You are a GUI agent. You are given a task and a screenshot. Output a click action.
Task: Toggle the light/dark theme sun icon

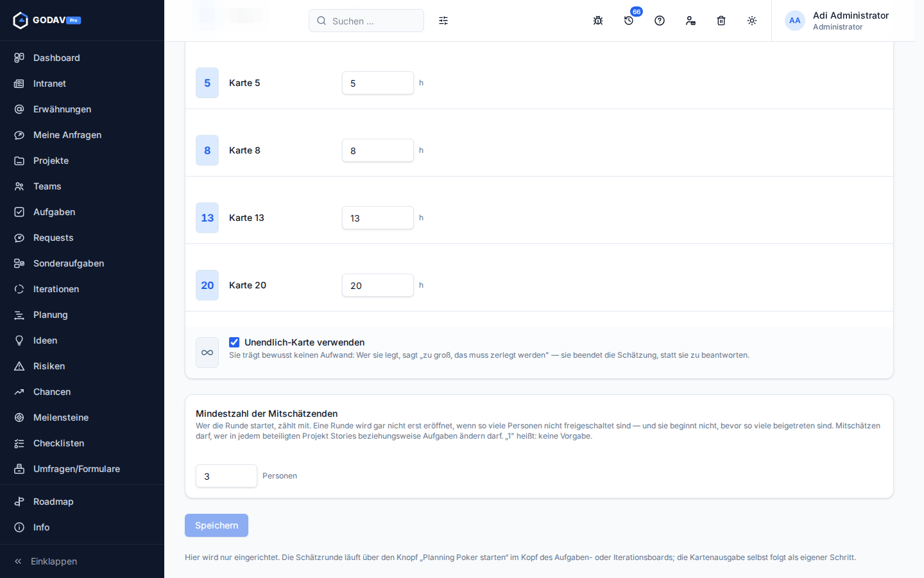[752, 21]
